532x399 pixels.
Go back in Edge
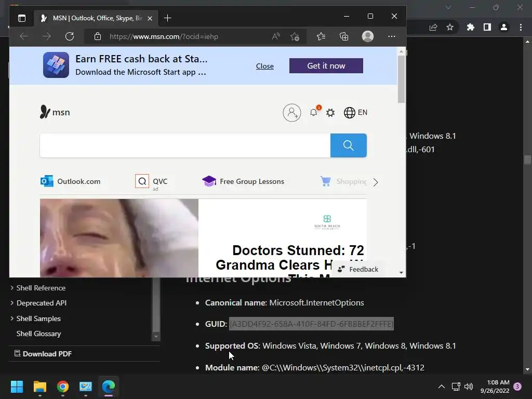tap(24, 36)
